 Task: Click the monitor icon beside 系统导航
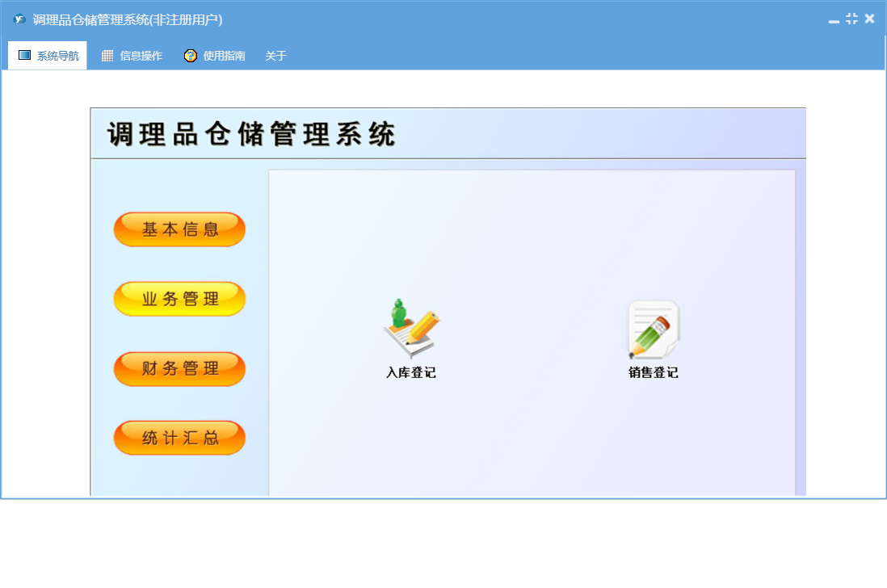[24, 55]
